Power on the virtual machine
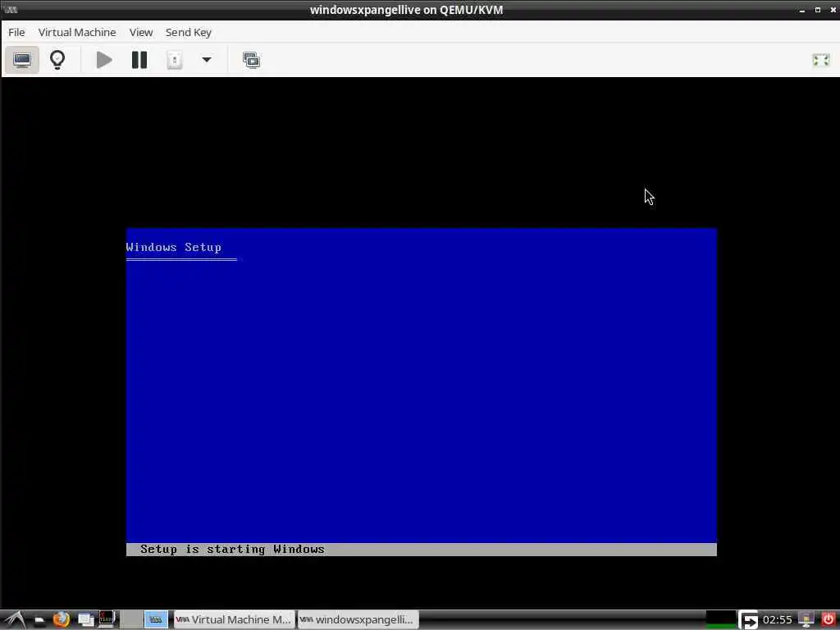Image resolution: width=840 pixels, height=630 pixels. point(104,60)
